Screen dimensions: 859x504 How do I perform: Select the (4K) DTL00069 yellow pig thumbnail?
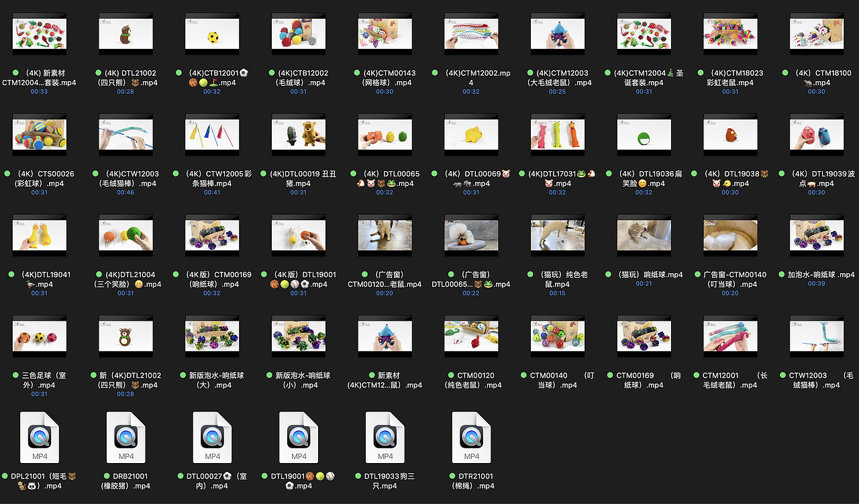click(471, 134)
